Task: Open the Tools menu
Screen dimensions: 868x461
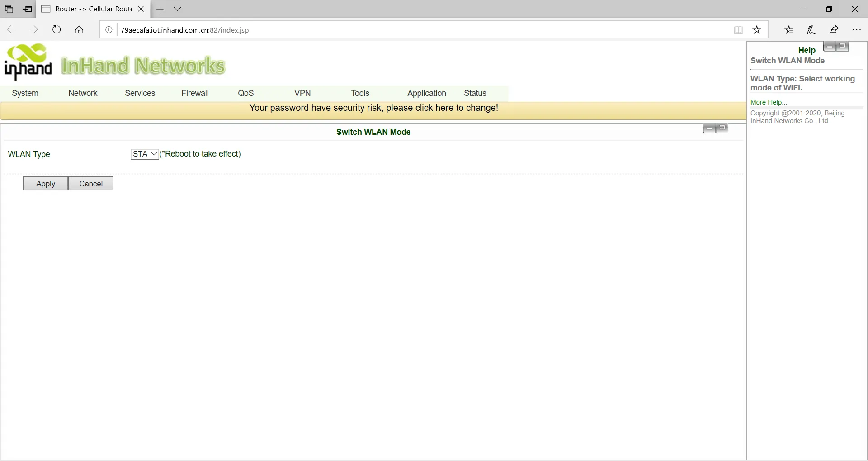Action: 360,93
